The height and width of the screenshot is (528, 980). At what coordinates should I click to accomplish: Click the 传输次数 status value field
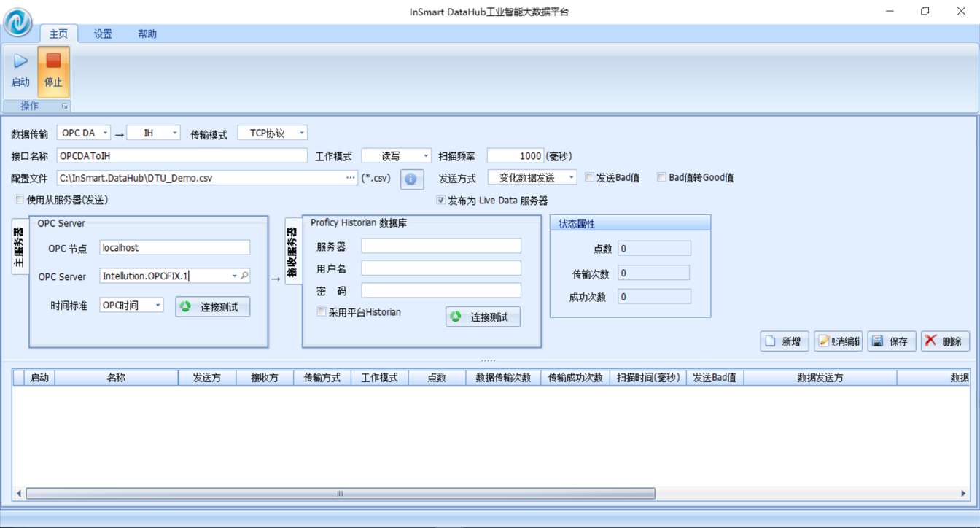click(x=654, y=273)
